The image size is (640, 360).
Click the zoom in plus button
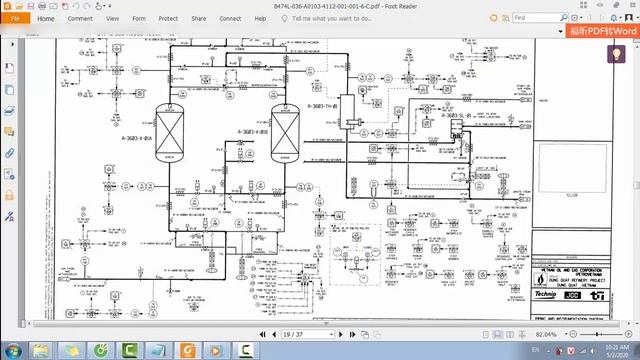(x=629, y=334)
